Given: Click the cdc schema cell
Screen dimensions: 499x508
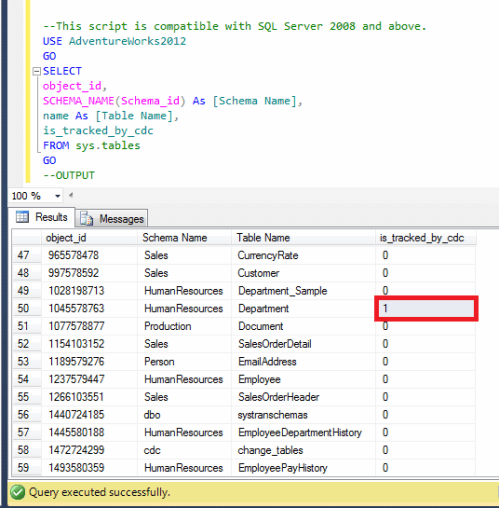Looking at the screenshot, I should click(x=184, y=450).
